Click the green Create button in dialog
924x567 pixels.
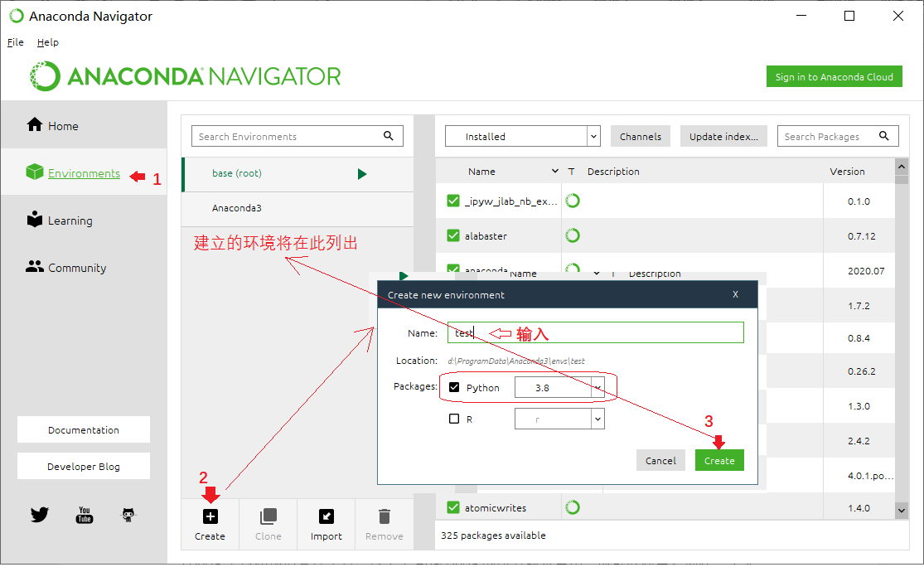click(x=719, y=460)
